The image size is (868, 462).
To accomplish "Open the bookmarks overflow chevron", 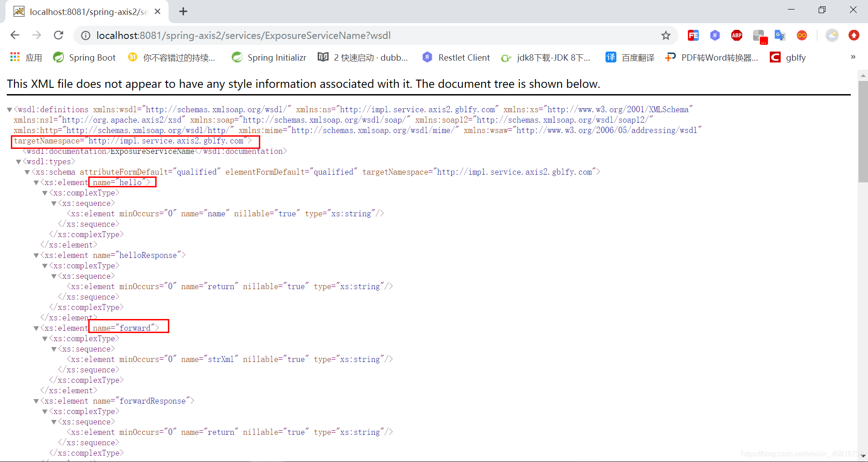I will tap(853, 57).
